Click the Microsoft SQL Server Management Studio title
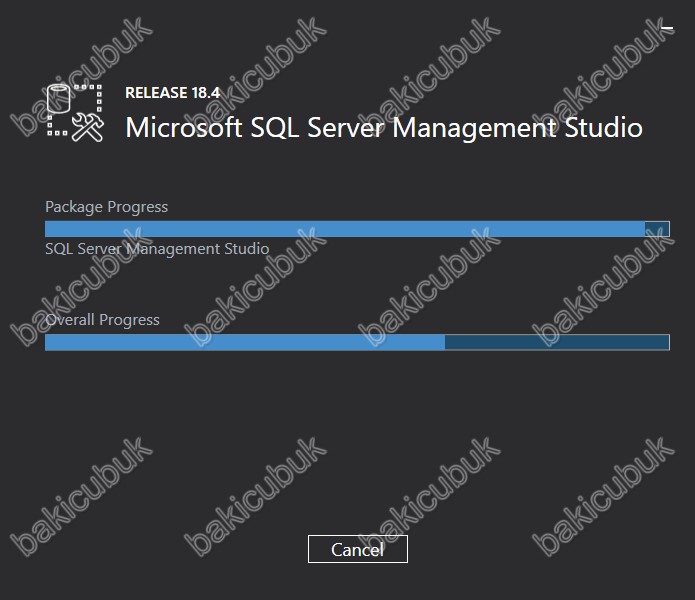 click(x=384, y=128)
